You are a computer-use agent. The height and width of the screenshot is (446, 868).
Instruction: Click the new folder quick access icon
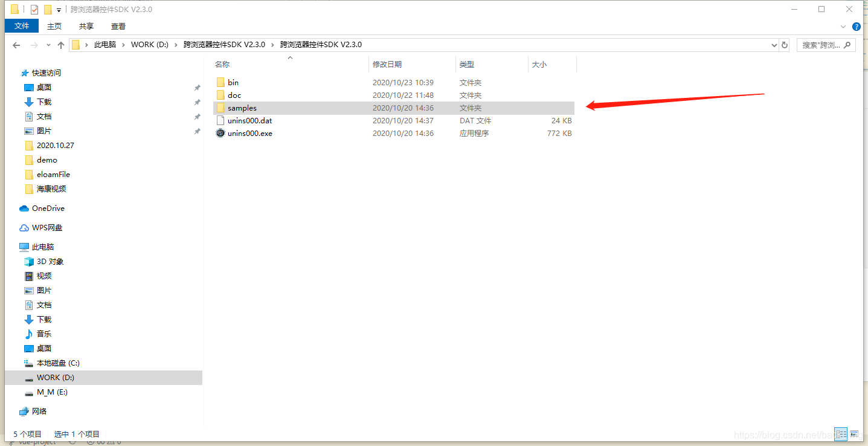48,9
